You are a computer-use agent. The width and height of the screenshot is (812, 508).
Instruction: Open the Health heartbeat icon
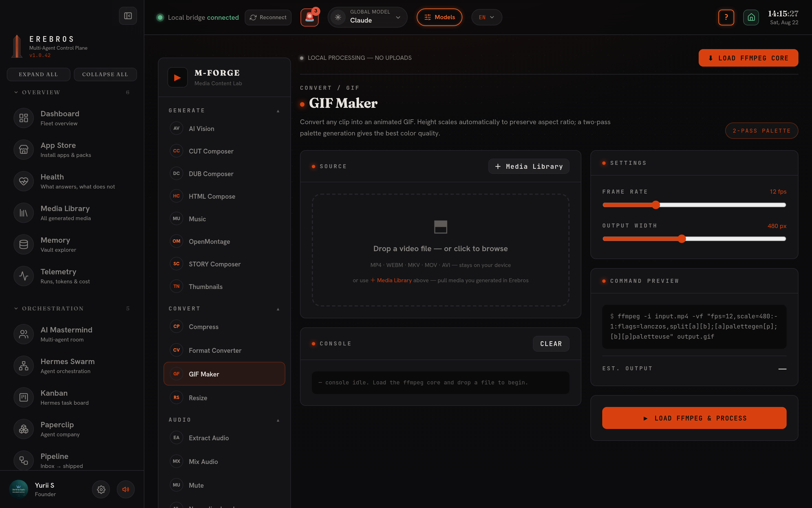23,181
